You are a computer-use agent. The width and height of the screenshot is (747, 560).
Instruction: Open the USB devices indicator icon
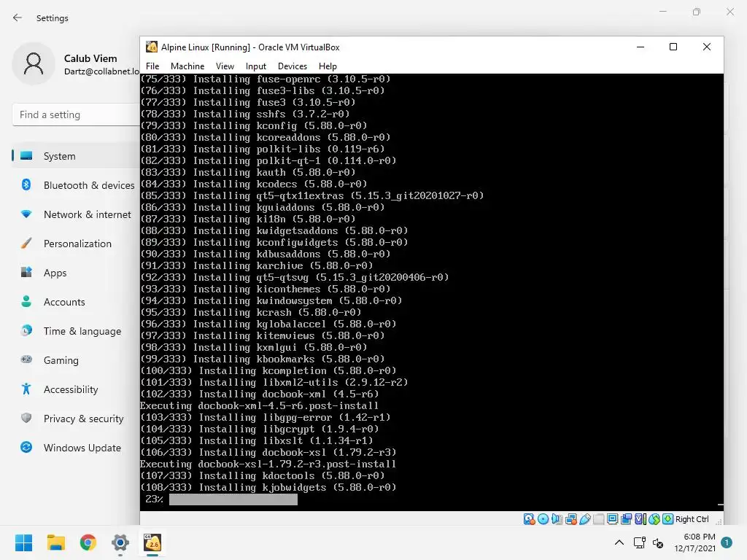585,519
